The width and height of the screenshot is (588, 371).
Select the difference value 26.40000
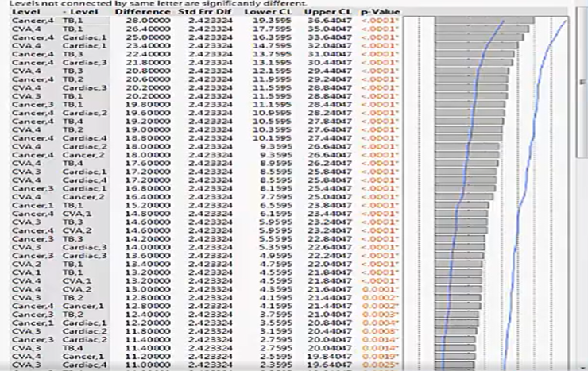pos(149,29)
